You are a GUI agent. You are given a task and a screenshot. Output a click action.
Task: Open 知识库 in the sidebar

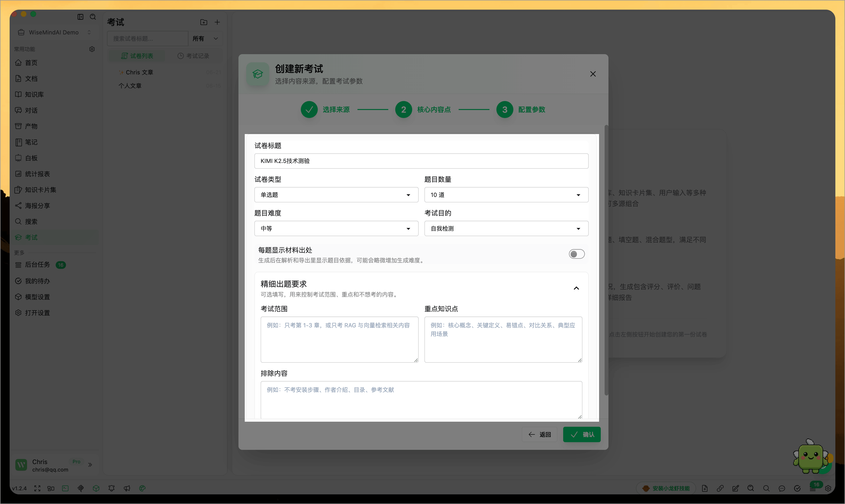pyautogui.click(x=55, y=94)
